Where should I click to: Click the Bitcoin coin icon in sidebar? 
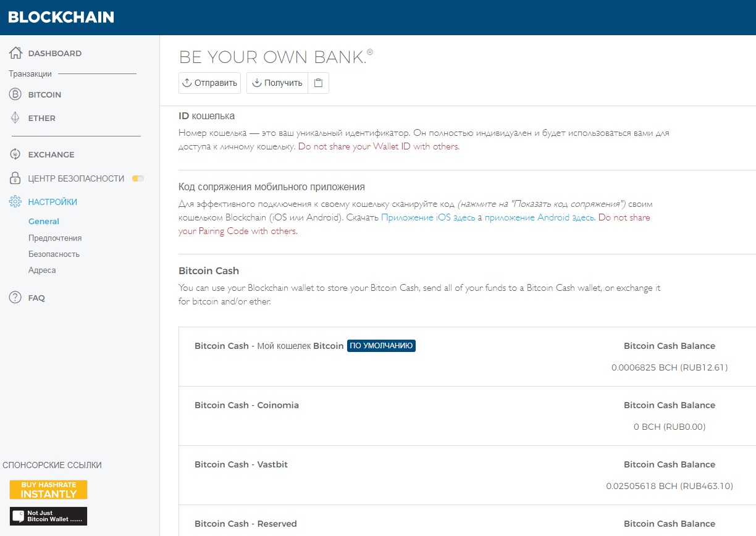tap(15, 94)
